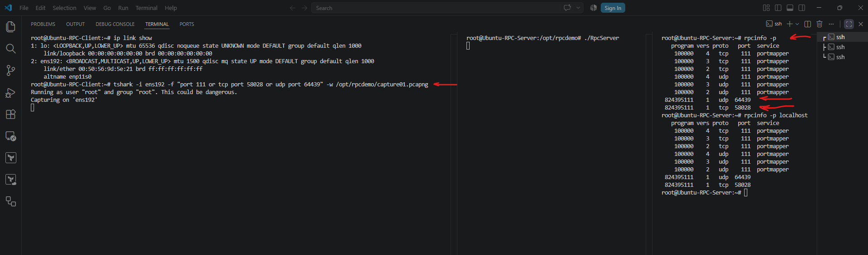Image resolution: width=868 pixels, height=255 pixels.
Task: Open the Run menu
Action: 123,8
